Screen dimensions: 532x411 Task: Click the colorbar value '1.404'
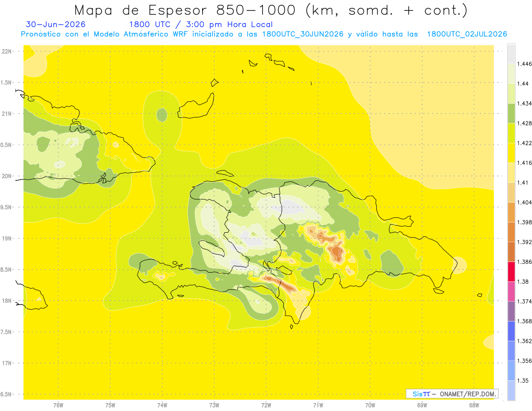(525, 203)
